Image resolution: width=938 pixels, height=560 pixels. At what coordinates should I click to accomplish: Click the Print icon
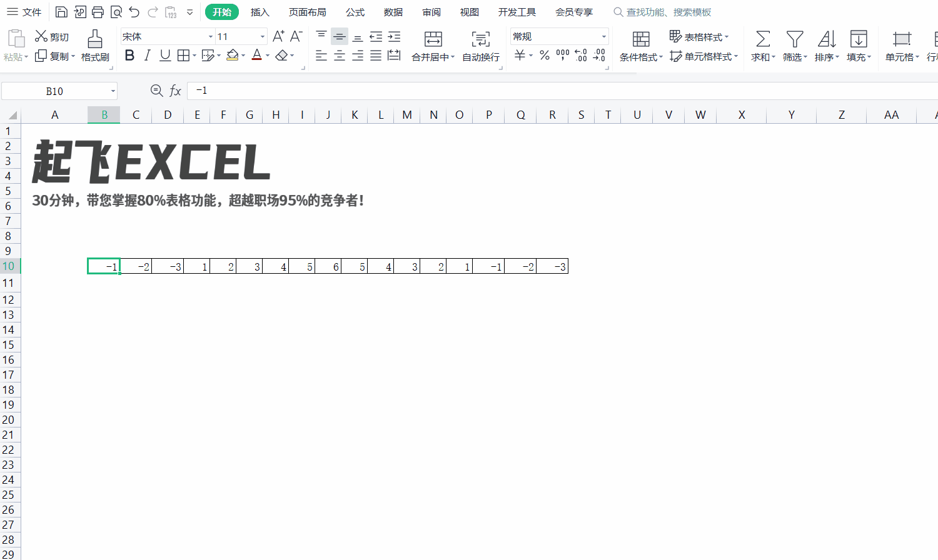point(98,12)
